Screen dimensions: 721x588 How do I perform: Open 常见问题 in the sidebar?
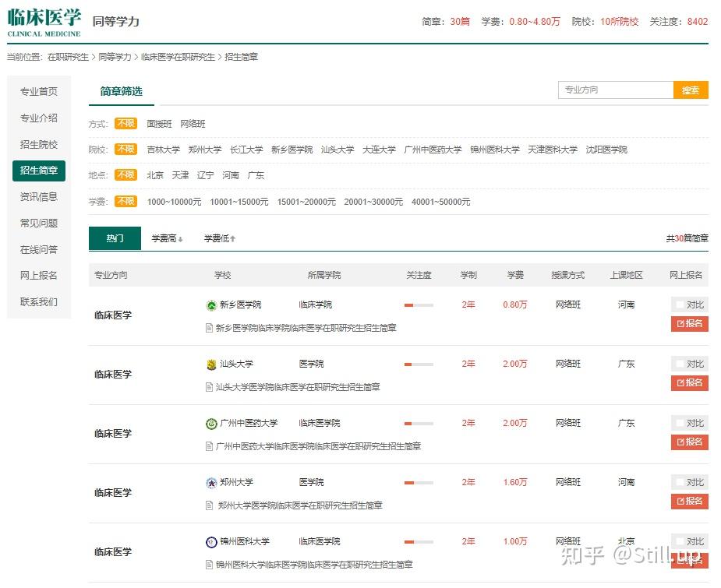coord(39,224)
